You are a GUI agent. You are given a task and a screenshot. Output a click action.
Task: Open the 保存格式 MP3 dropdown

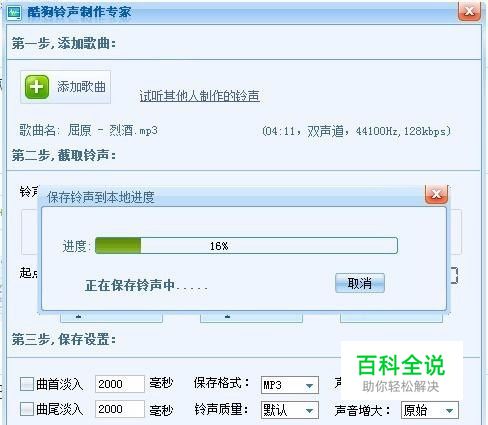[x=290, y=385]
